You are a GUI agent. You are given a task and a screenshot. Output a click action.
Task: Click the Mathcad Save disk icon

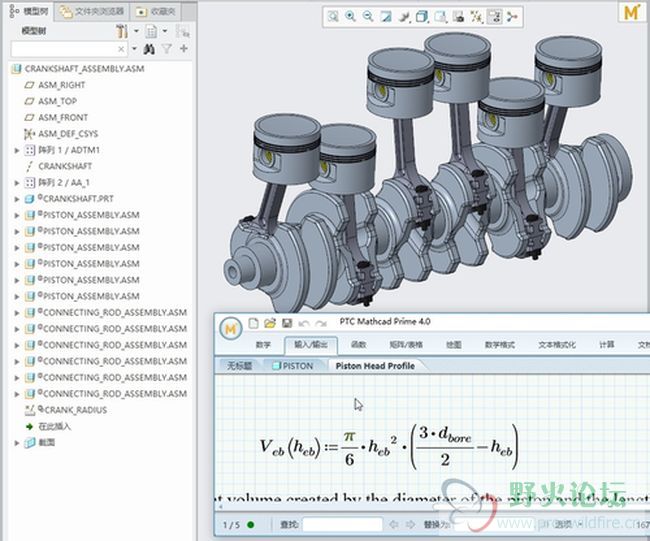[x=287, y=323]
